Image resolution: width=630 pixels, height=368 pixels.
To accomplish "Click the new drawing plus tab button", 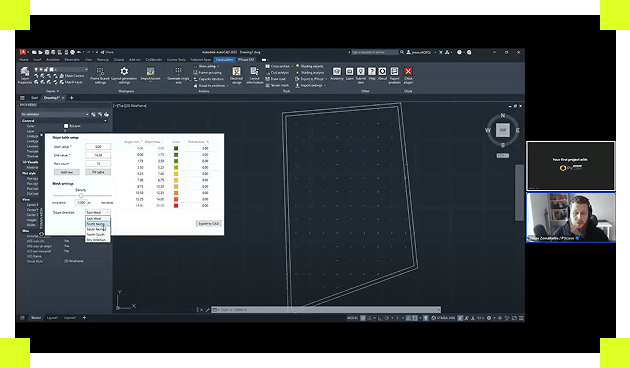I will [72, 98].
